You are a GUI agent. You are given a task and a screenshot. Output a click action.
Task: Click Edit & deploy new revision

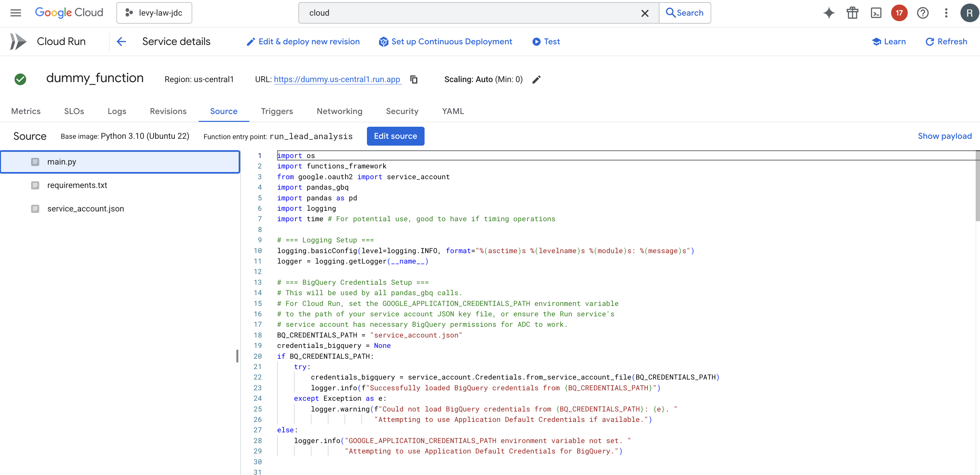pos(303,41)
